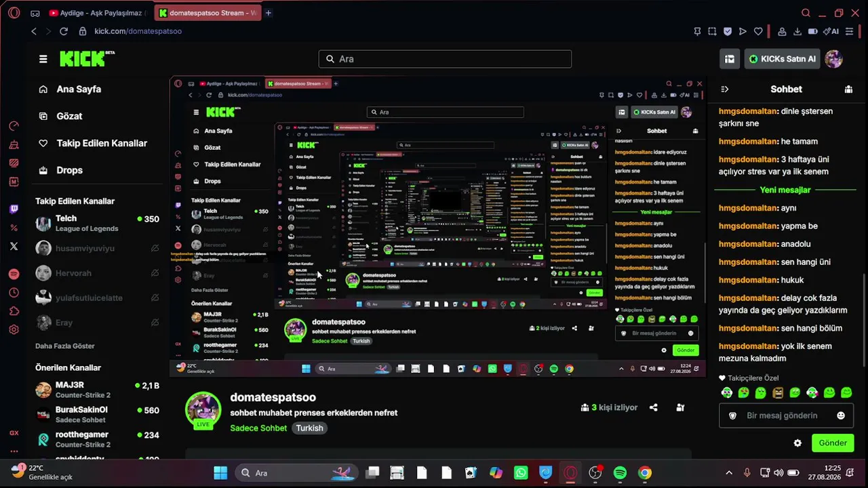
Task: Open the Sadece Sohbet category link under the stream title
Action: click(x=258, y=428)
